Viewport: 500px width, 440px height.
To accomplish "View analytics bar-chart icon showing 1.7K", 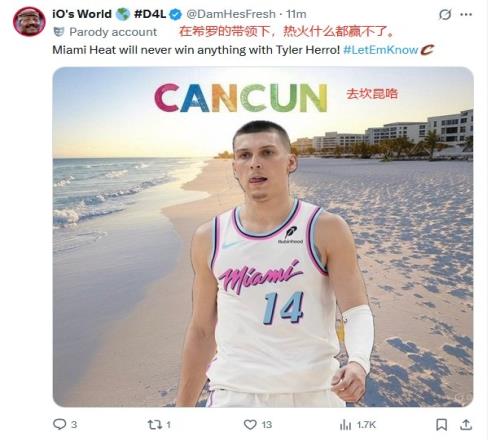I will click(345, 425).
